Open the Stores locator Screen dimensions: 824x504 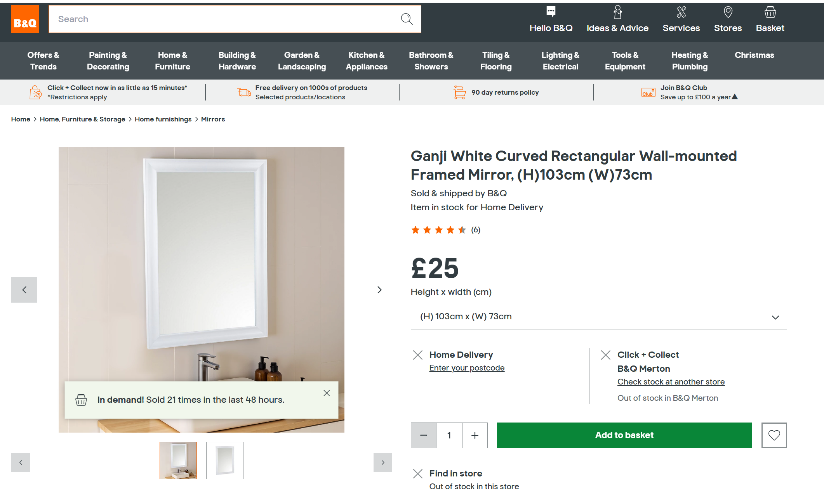point(728,19)
